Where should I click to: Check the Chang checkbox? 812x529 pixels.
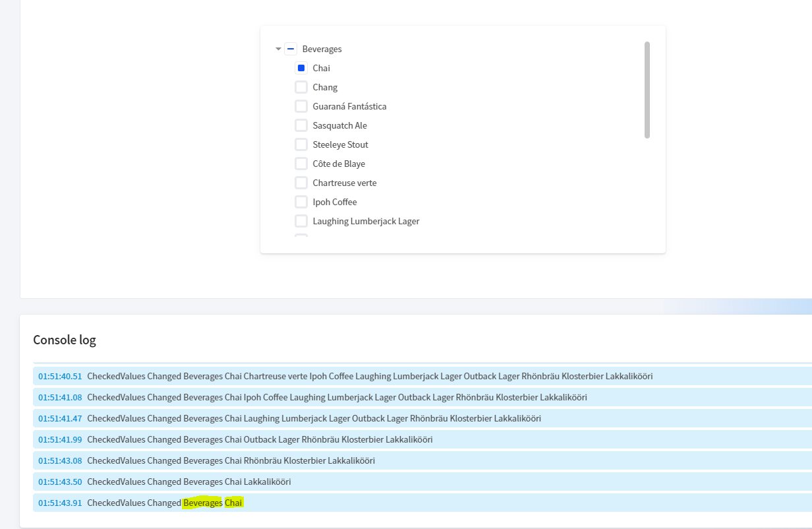tap(301, 87)
